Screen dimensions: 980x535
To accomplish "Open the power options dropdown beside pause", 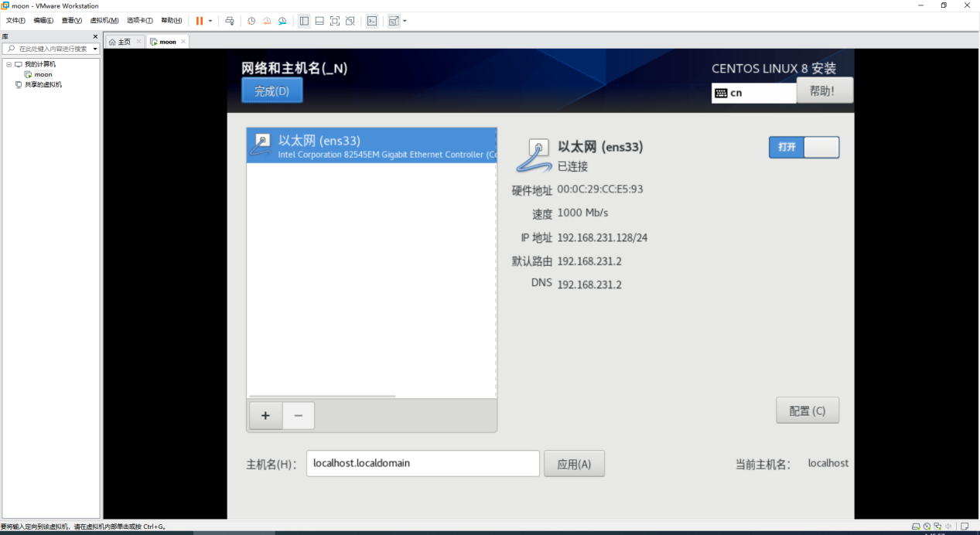I will click(x=210, y=21).
